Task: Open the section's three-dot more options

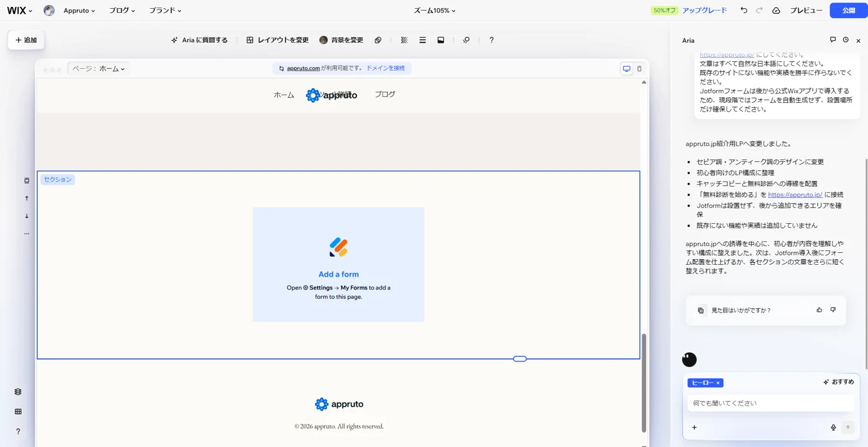Action: 27,234
